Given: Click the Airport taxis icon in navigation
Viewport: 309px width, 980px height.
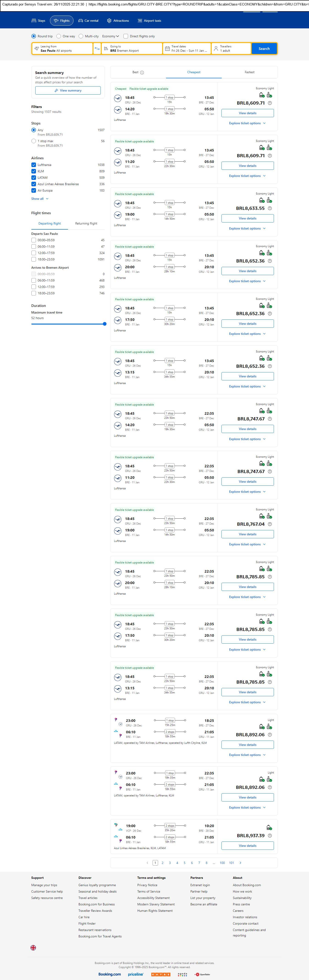Looking at the screenshot, I should click(x=140, y=21).
